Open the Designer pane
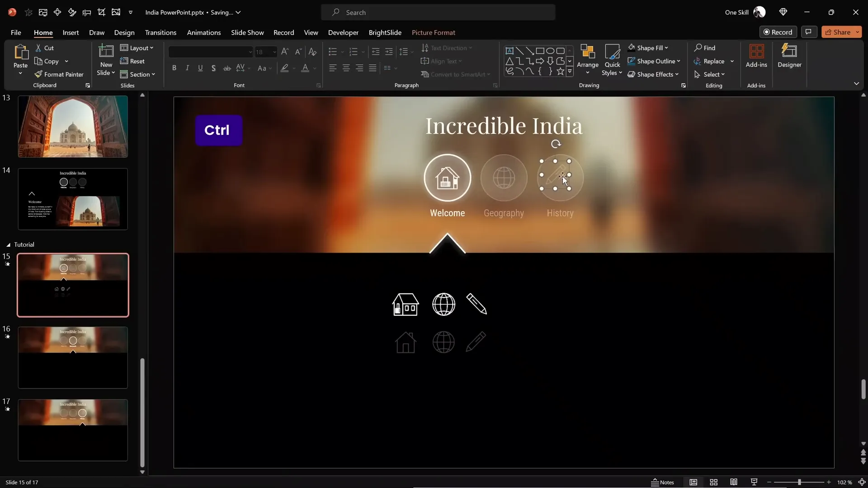868x488 pixels. click(x=789, y=56)
